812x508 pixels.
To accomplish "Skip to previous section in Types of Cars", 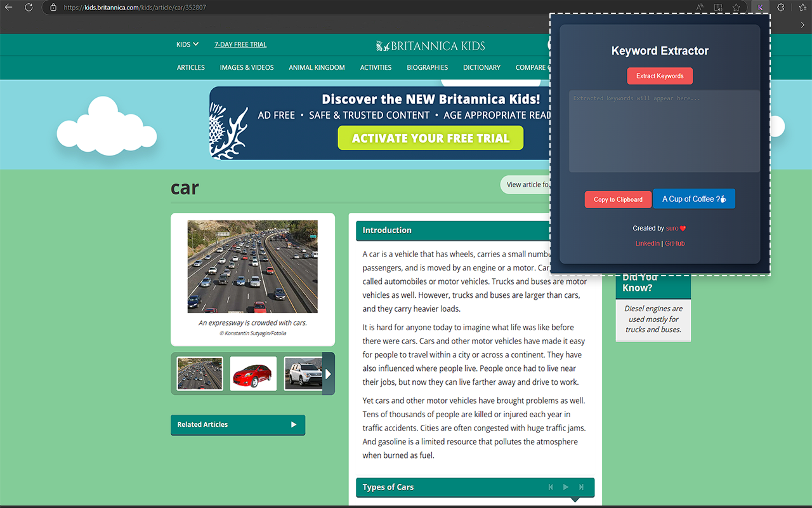I will [551, 487].
